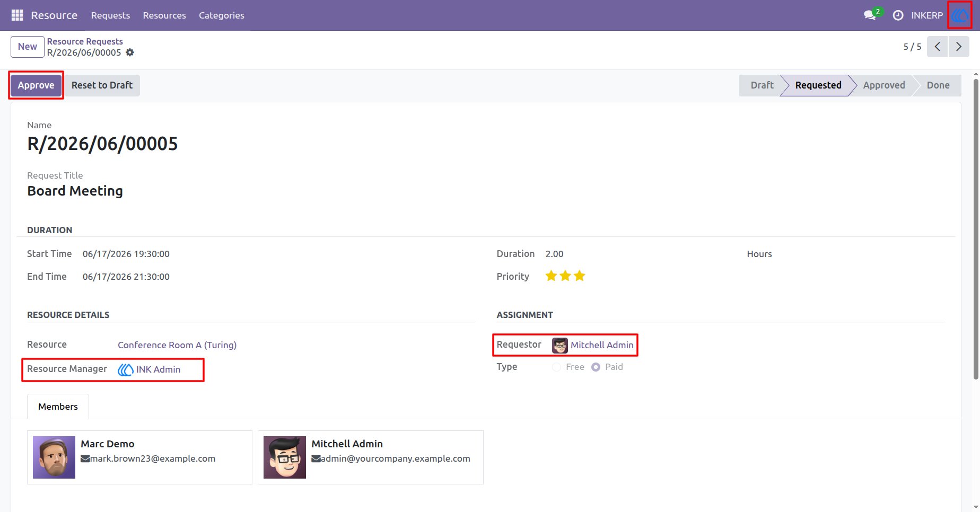Go to next record arrow
This screenshot has width=980, height=512.
[x=959, y=47]
